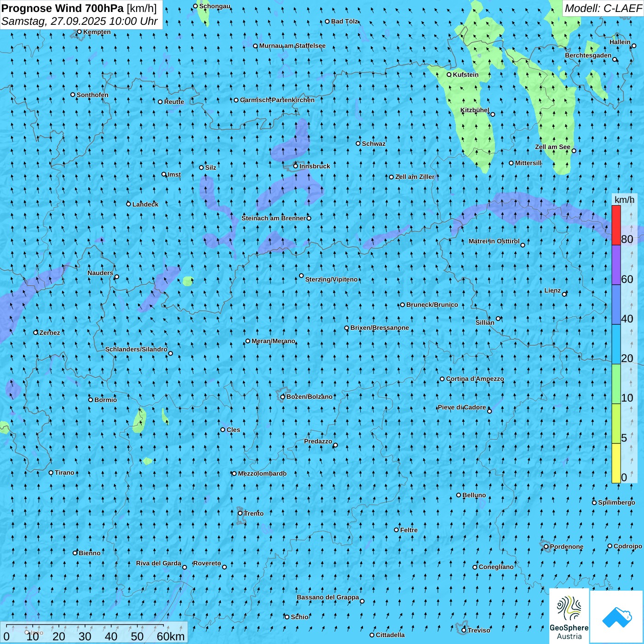
Task: Click the Zernez label
Action: click(50, 333)
